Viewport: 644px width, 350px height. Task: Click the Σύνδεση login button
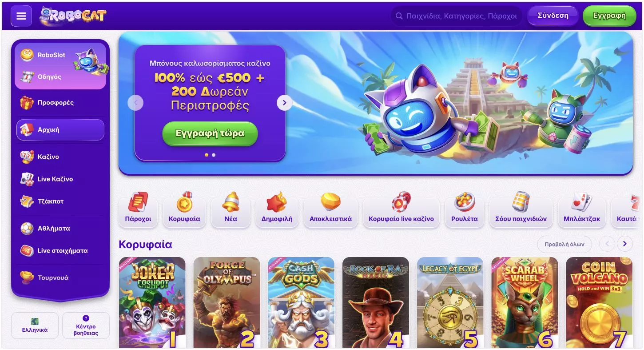pyautogui.click(x=553, y=16)
